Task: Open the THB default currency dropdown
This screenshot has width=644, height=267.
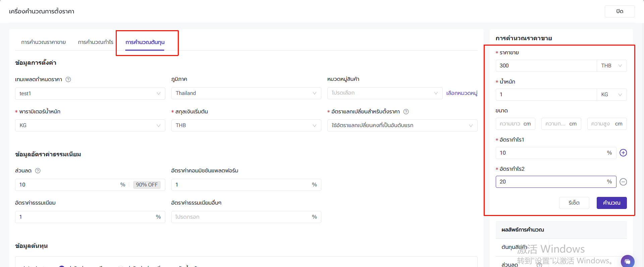Action: pos(246,125)
